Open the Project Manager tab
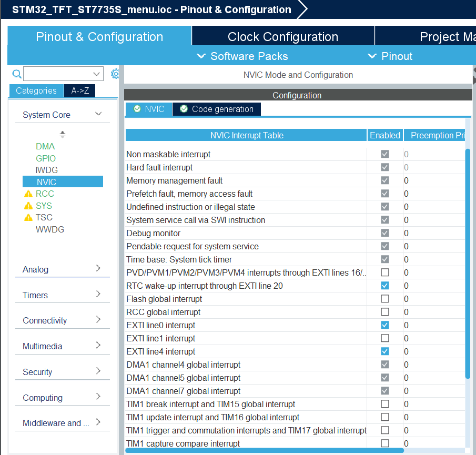Screen dimensions: 476x455 pos(426,37)
